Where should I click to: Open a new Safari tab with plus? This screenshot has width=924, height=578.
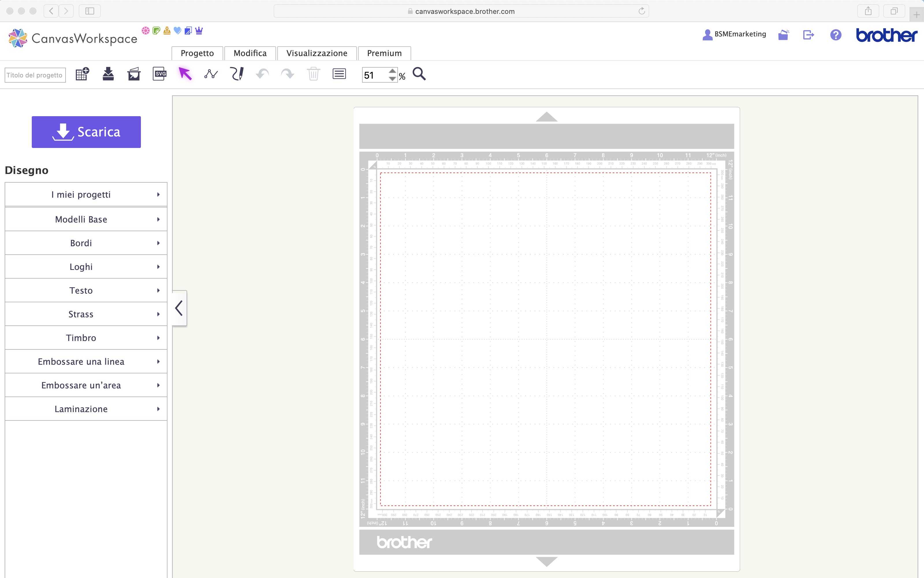click(x=917, y=15)
